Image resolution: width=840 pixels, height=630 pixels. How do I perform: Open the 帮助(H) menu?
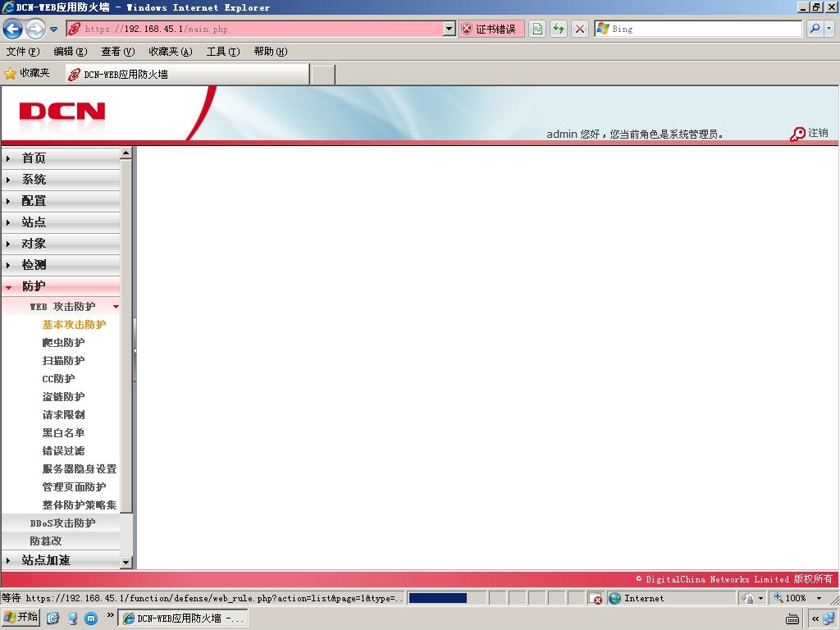click(x=271, y=52)
